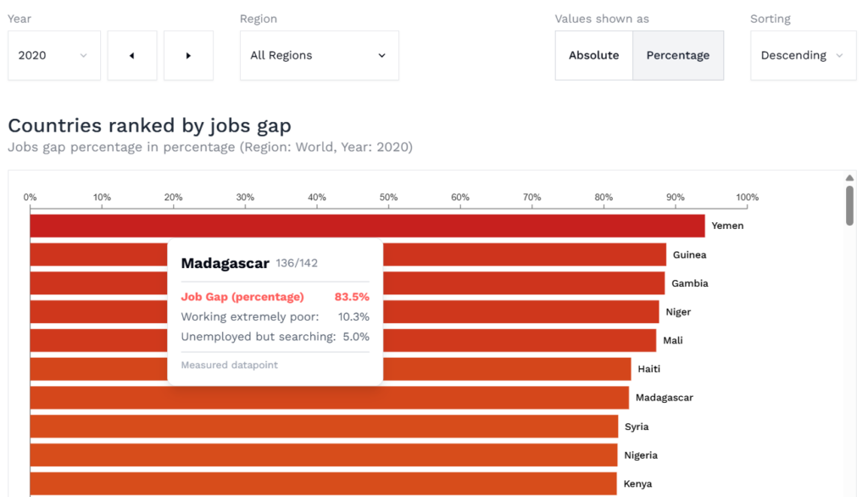Select the Guinea bar
Image resolution: width=868 pixels, height=497 pixels.
pyautogui.click(x=524, y=255)
